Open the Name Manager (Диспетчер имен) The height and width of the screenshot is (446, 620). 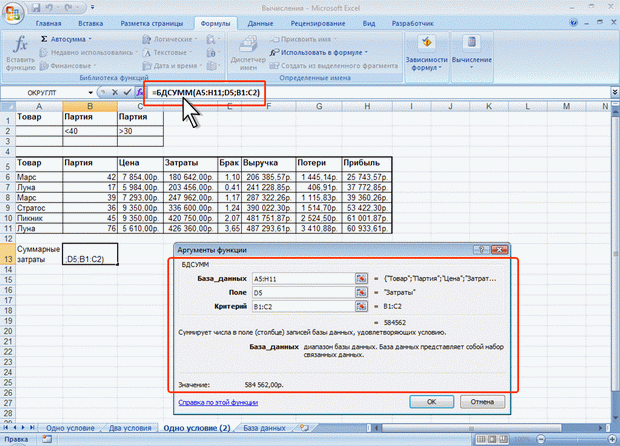[x=248, y=53]
